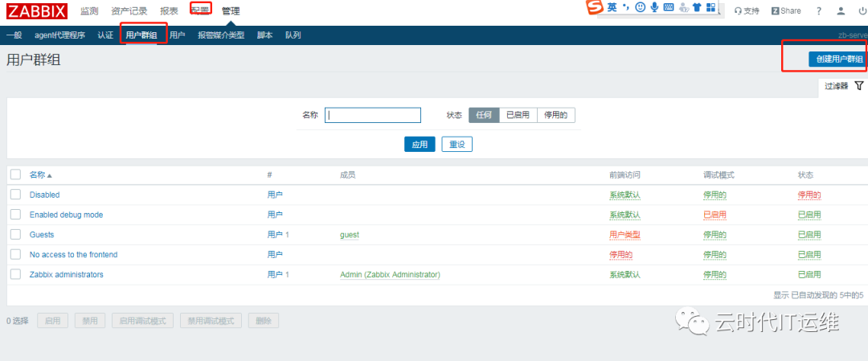This screenshot has height=361, width=868.
Task: Open the Sogou emoji smiley panel
Action: click(641, 7)
